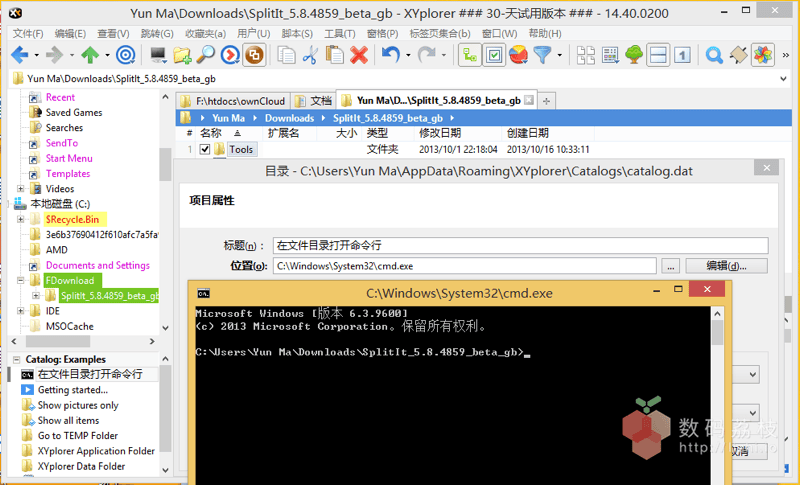800x485 pixels.
Task: Click the Redo arrow icon
Action: tap(427, 55)
